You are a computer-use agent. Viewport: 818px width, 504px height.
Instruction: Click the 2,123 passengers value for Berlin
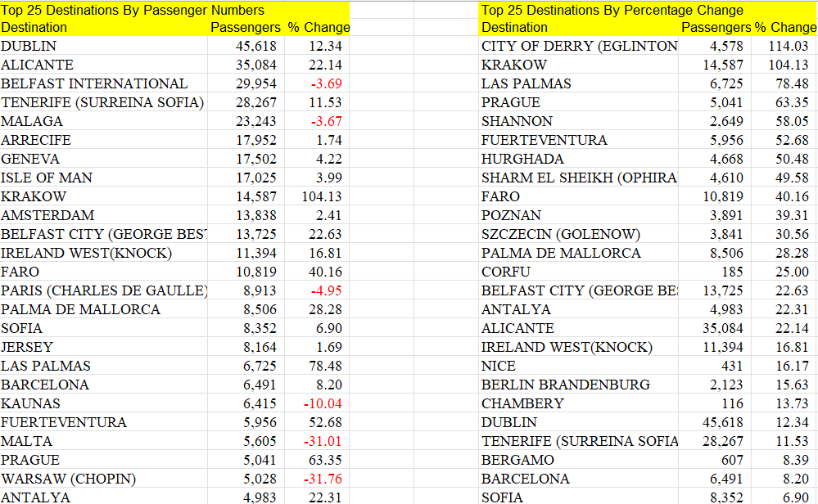coord(727,384)
